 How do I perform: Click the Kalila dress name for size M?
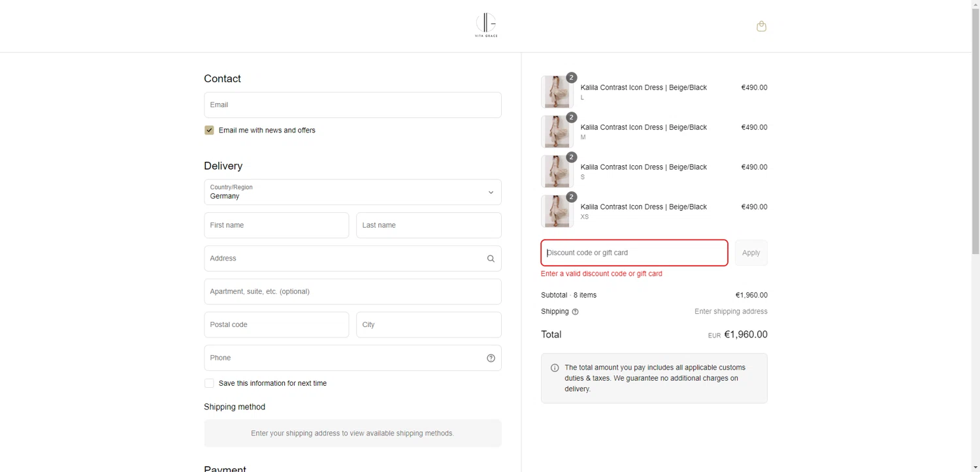tap(644, 127)
